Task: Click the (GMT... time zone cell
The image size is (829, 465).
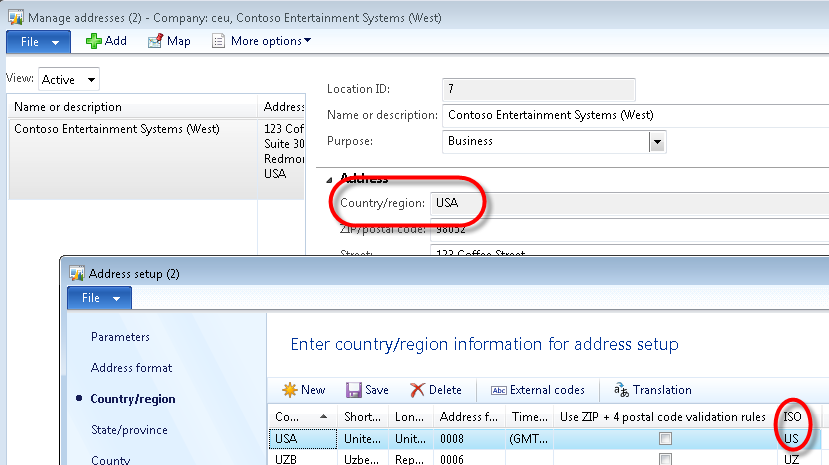Action: (529, 439)
